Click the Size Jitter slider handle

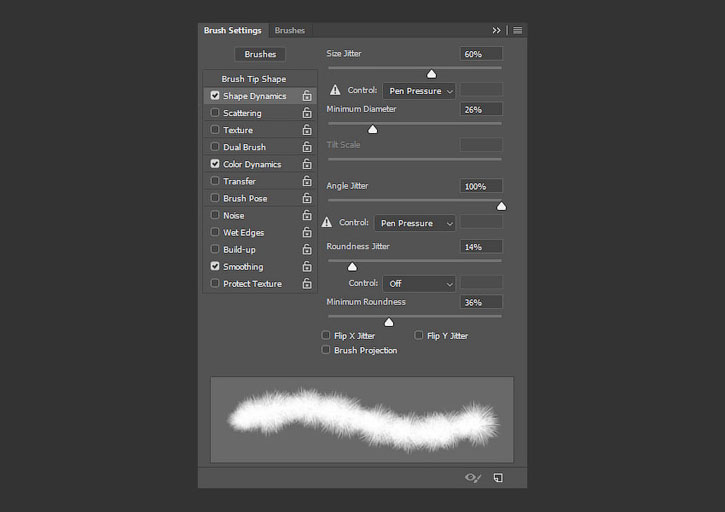coord(431,74)
